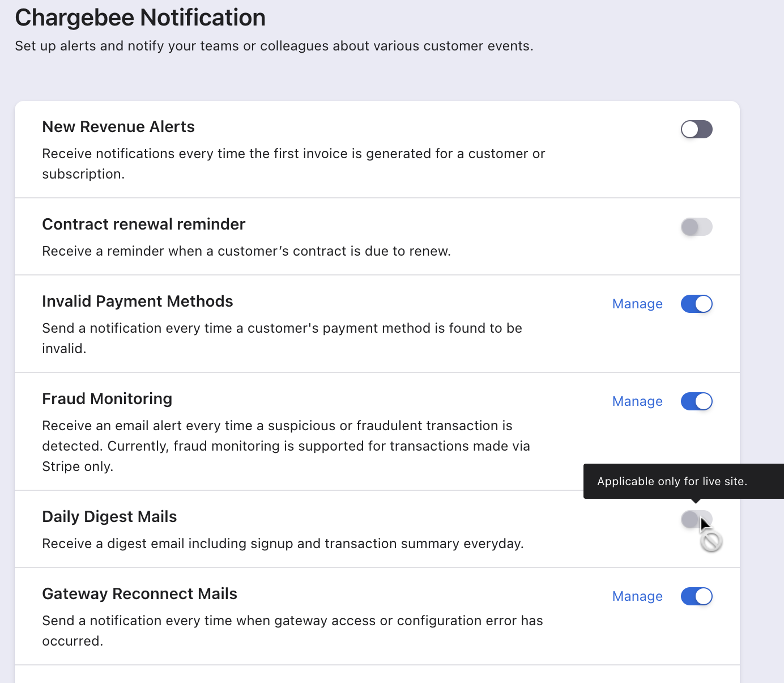
Task: Open Manage for Invalid Payment Methods
Action: 637,304
